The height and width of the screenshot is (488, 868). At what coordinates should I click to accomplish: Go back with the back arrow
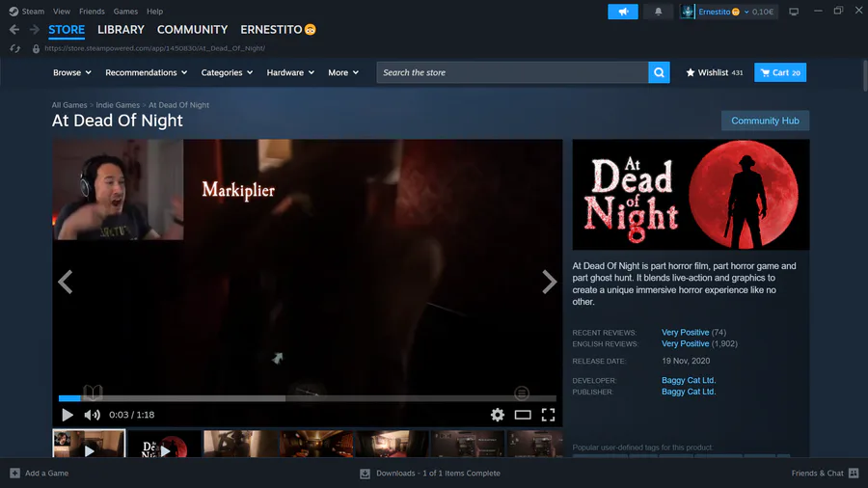14,30
